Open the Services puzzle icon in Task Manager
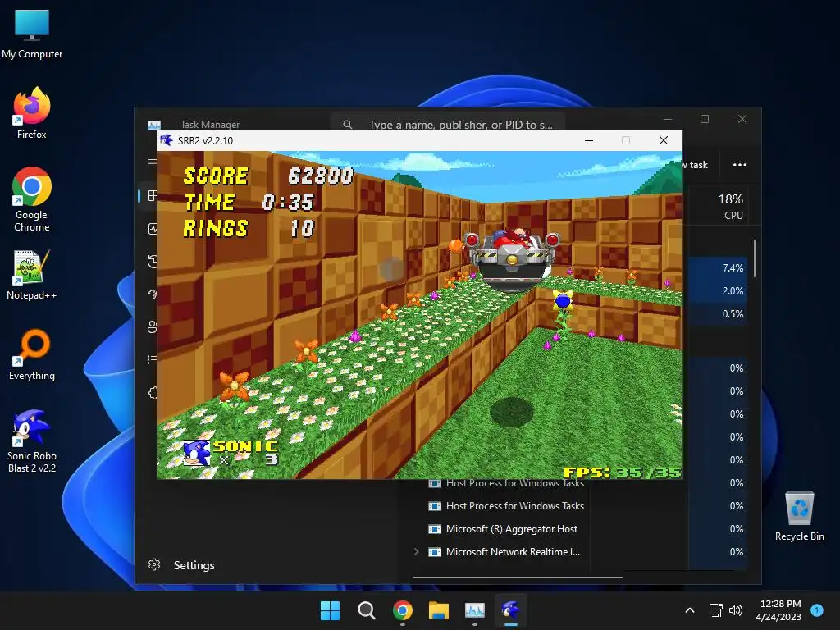The height and width of the screenshot is (630, 840). (x=153, y=393)
